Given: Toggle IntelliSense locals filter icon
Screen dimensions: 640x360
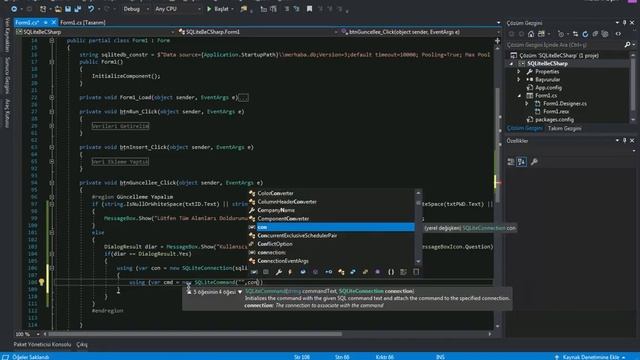Looking at the screenshot, I should (x=254, y=272).
